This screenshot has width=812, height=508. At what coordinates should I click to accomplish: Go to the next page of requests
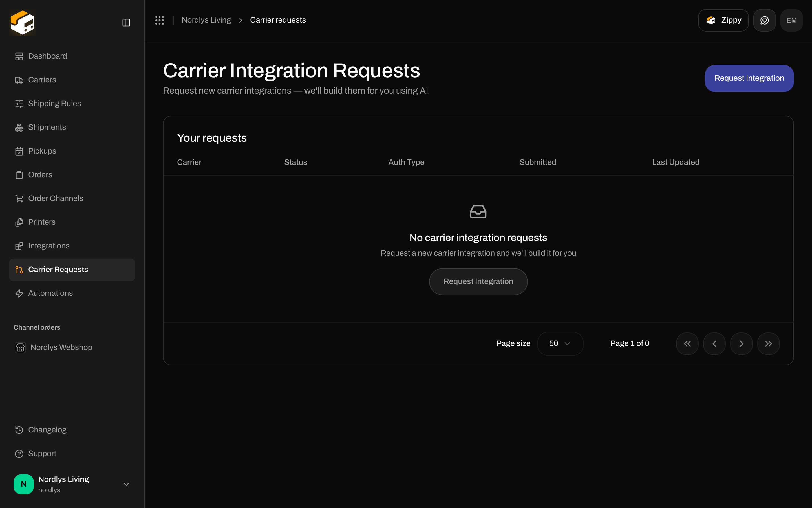pos(741,344)
